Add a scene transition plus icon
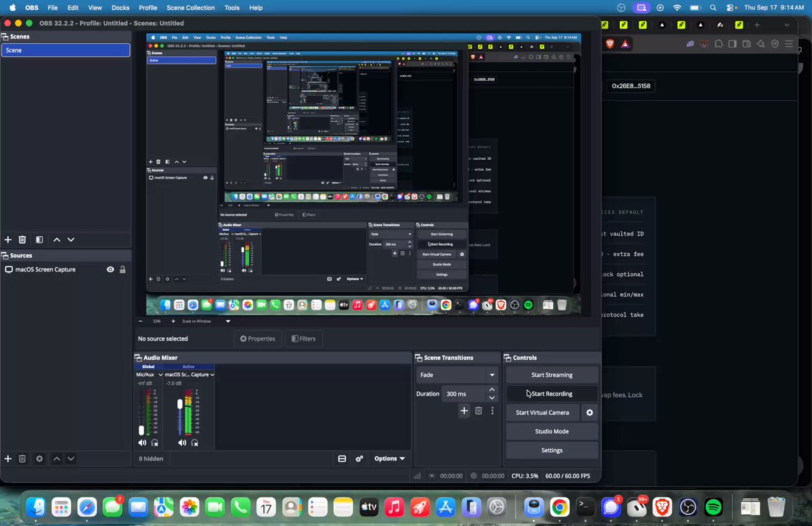Viewport: 812px width, 526px height. [x=464, y=410]
